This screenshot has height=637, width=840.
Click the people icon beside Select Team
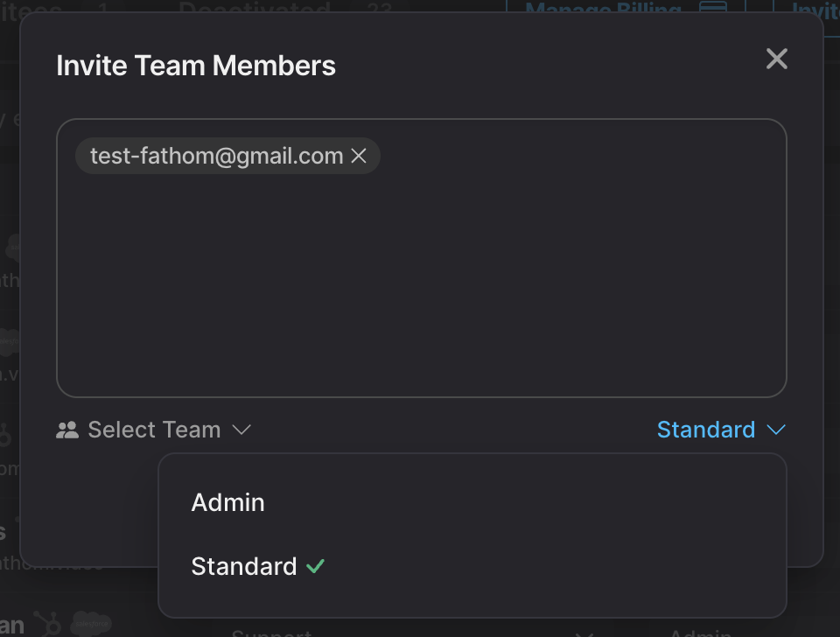[x=67, y=430]
